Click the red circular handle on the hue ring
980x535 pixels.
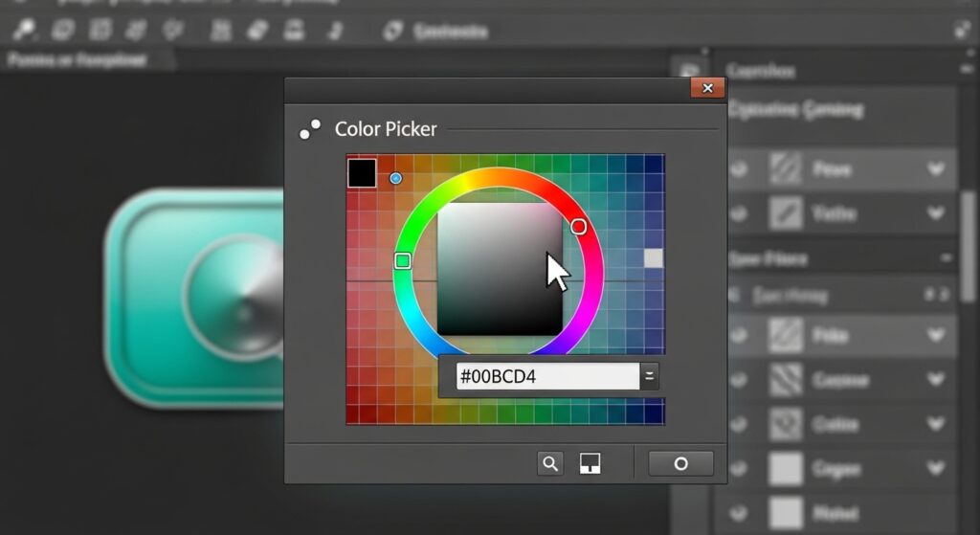click(579, 226)
